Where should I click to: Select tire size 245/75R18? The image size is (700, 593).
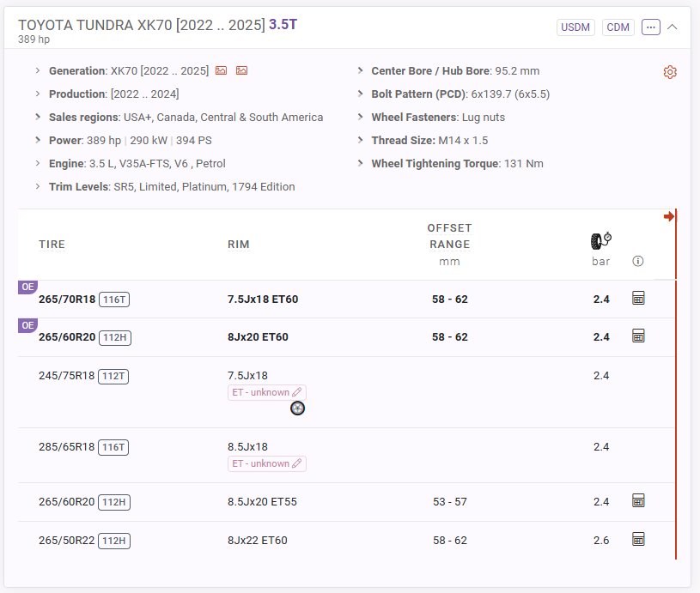(66, 376)
